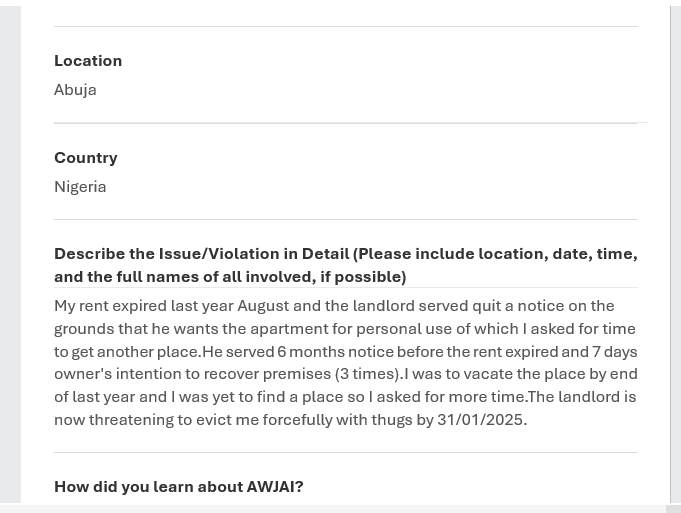This screenshot has height=513, width=681.
Task: Select the Nigeria country value
Action: (x=80, y=187)
